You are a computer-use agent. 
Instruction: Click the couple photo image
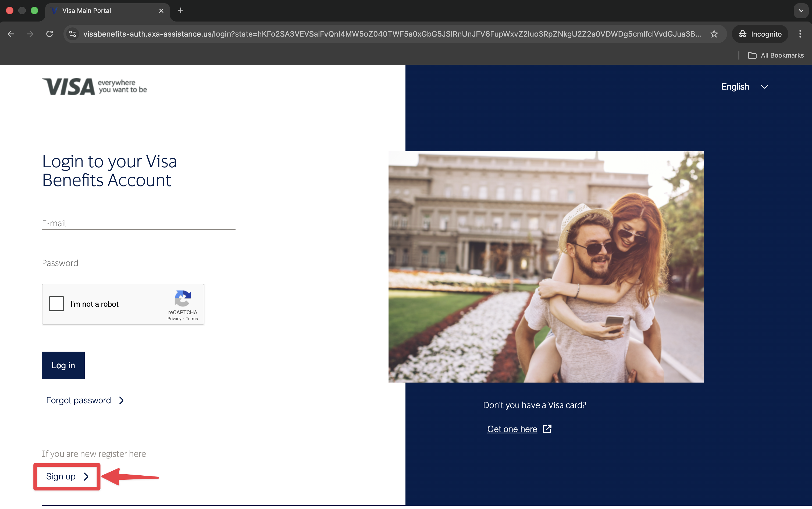[x=546, y=267]
